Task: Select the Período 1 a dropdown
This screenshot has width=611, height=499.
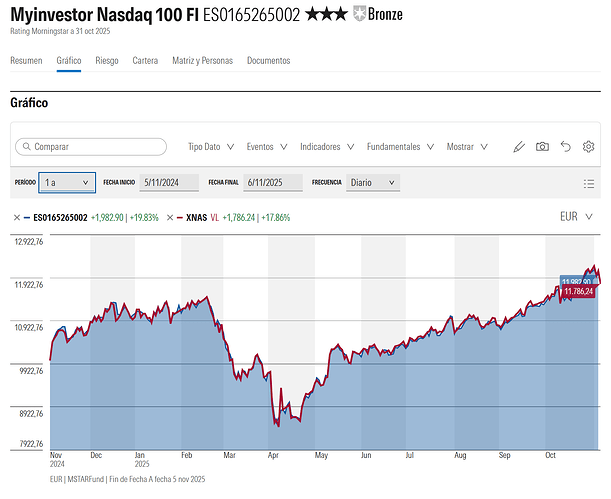Action: 68,183
